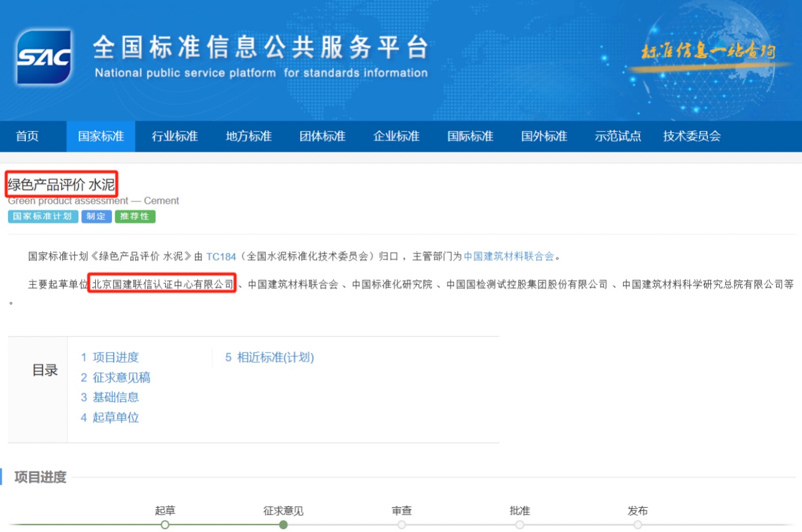Click the 起草 progress stage marker
This screenshot has width=802, height=532.
[165, 524]
